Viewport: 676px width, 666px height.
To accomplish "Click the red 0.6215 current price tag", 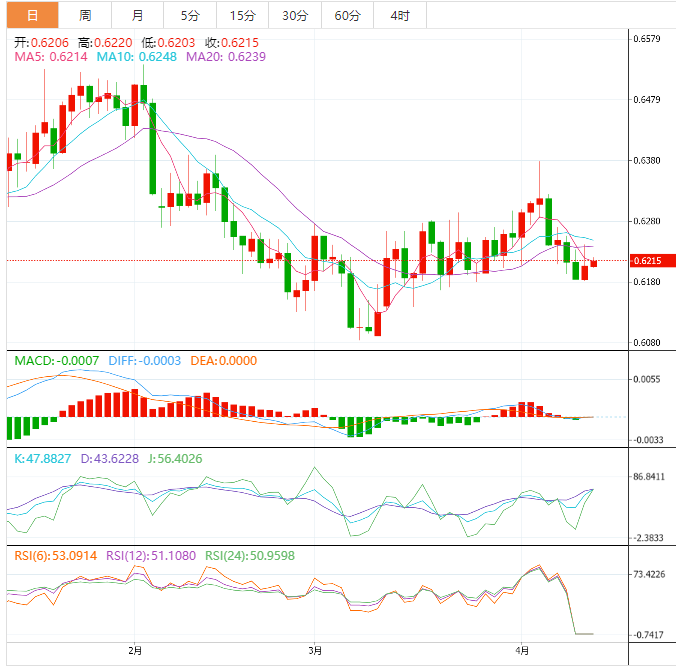I will 652,260.
